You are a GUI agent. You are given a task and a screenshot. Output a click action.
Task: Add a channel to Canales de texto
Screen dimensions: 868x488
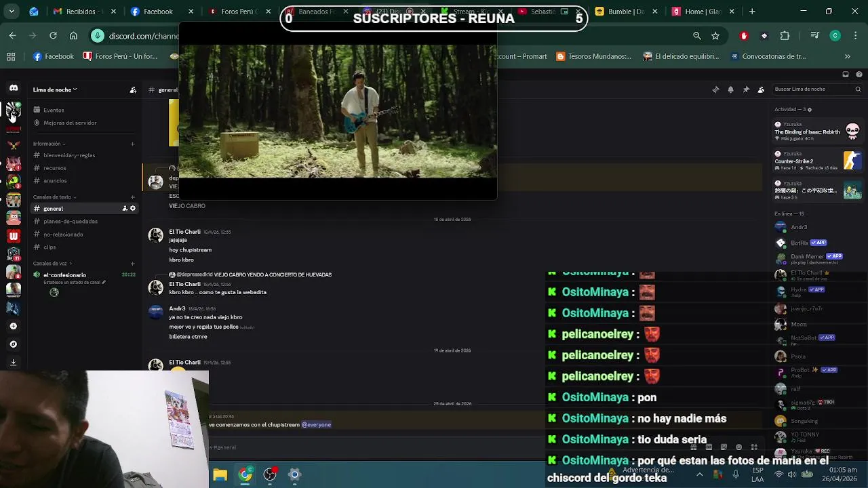[x=133, y=197]
